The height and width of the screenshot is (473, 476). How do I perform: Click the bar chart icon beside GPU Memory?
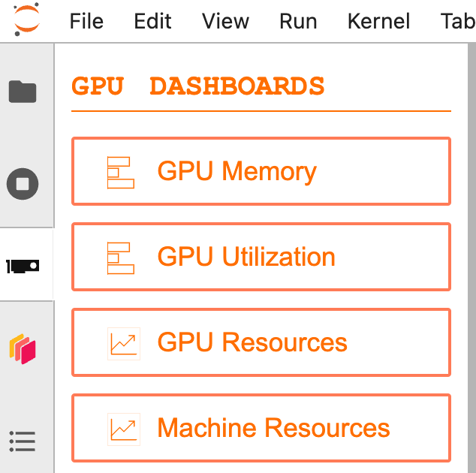tap(120, 172)
